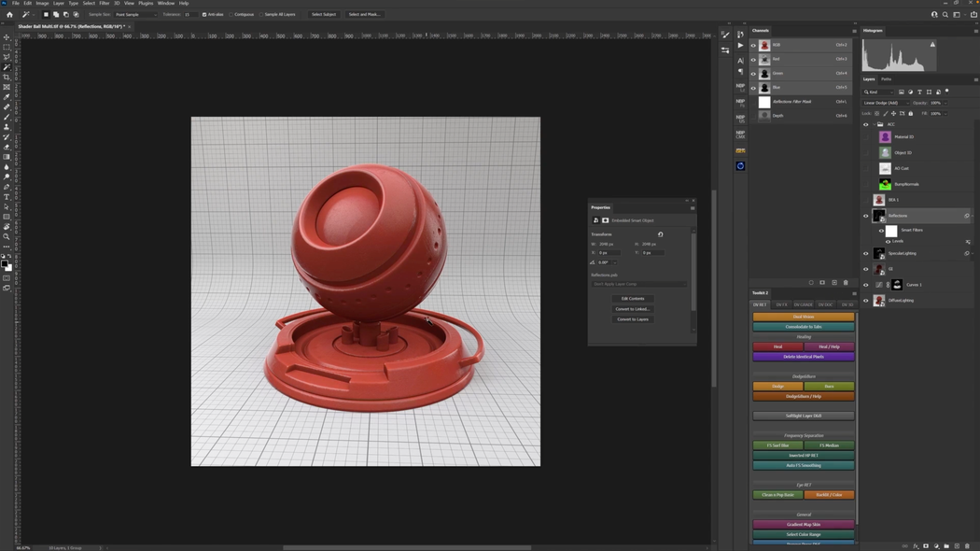Enable the Contiguous checkbox
Viewport: 980px width, 551px height.
coord(231,14)
